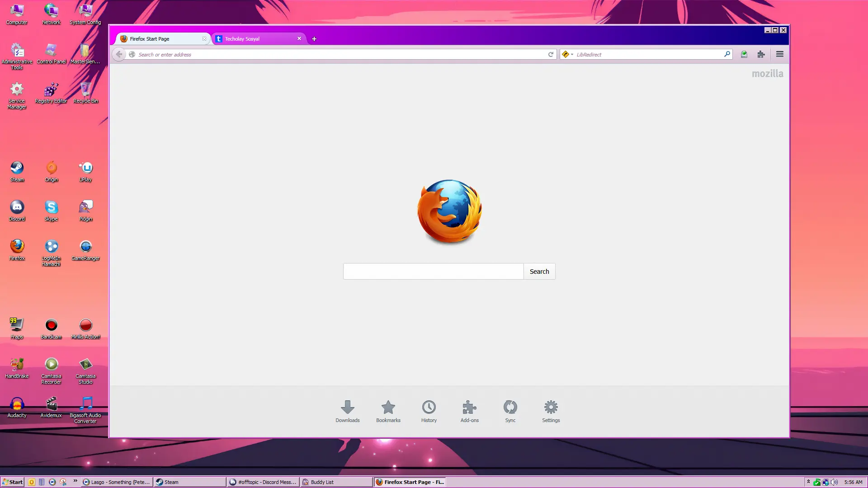Open the History clock icon
This screenshot has height=488, width=868.
click(x=429, y=411)
